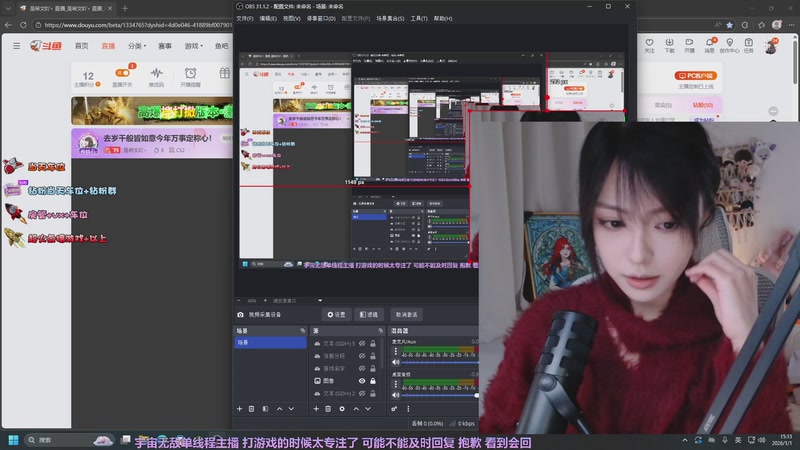Select the 场景 scene row in scenes list
The width and height of the screenshot is (800, 450).
click(x=270, y=342)
